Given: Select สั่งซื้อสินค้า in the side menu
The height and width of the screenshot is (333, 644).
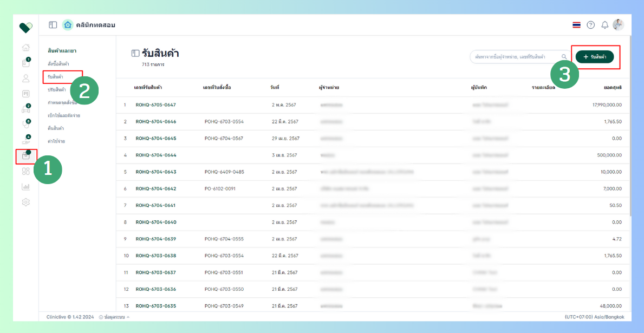Looking at the screenshot, I should (x=58, y=64).
